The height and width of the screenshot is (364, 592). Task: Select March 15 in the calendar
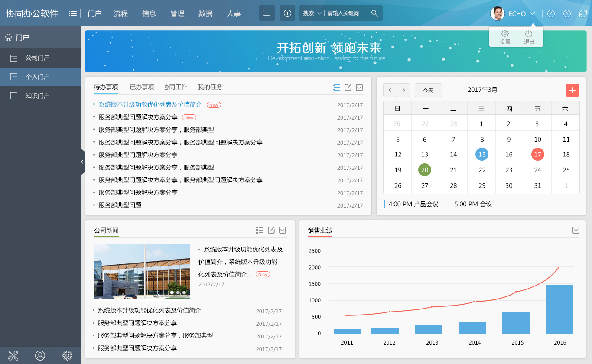click(x=481, y=154)
